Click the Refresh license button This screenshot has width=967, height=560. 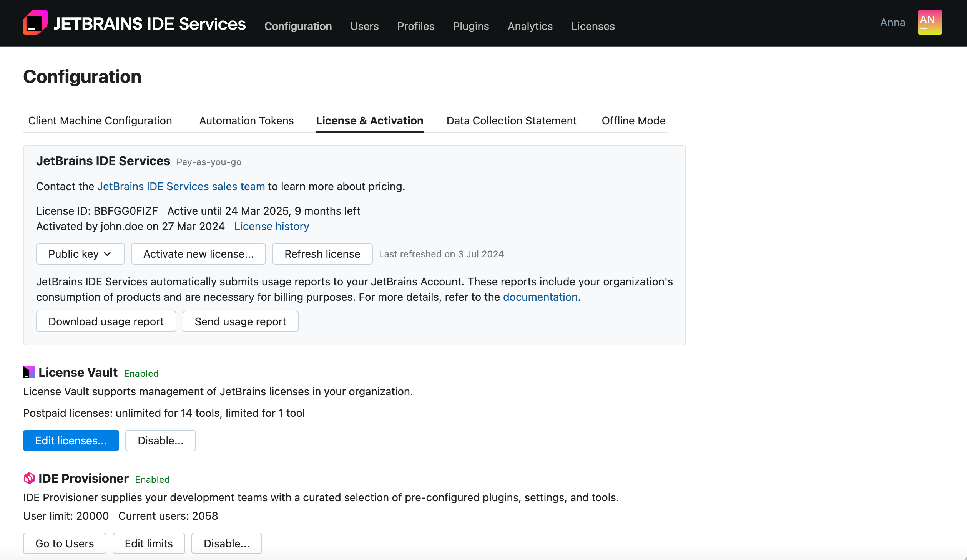322,254
